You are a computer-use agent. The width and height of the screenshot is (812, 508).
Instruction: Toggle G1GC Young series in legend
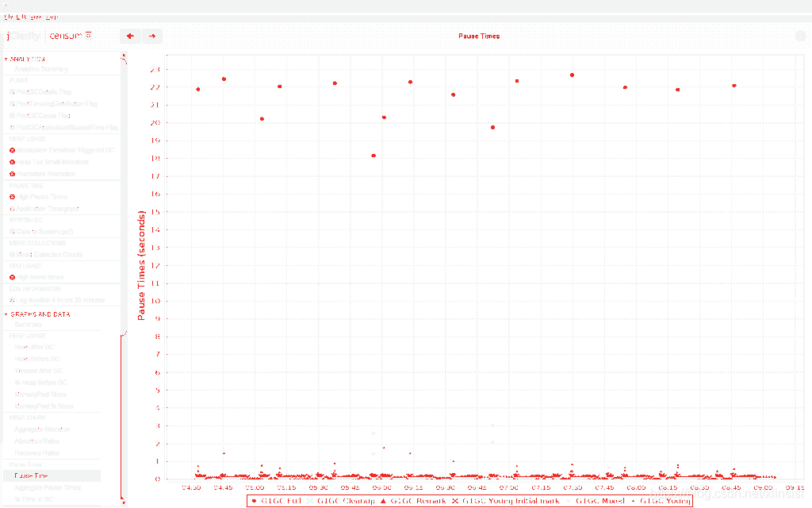[x=661, y=501]
